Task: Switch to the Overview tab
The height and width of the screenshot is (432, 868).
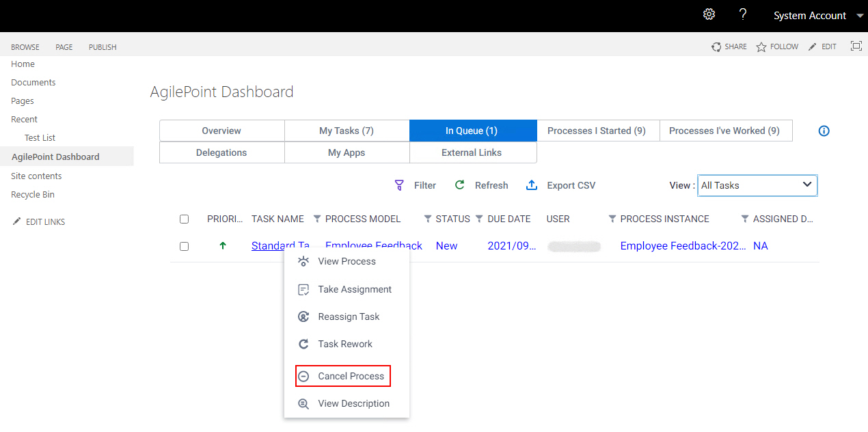Action: pos(221,131)
